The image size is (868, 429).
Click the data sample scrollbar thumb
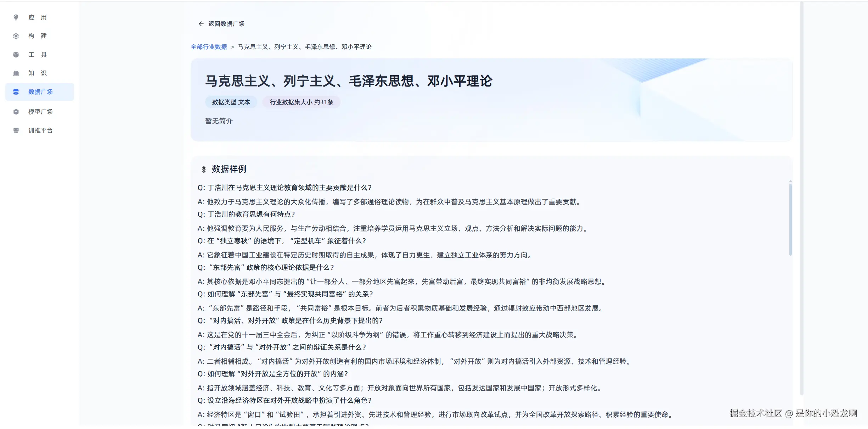click(x=790, y=220)
